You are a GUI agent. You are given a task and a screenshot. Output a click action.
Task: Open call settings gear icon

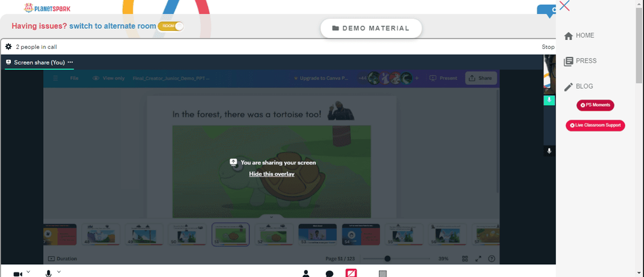tap(8, 47)
